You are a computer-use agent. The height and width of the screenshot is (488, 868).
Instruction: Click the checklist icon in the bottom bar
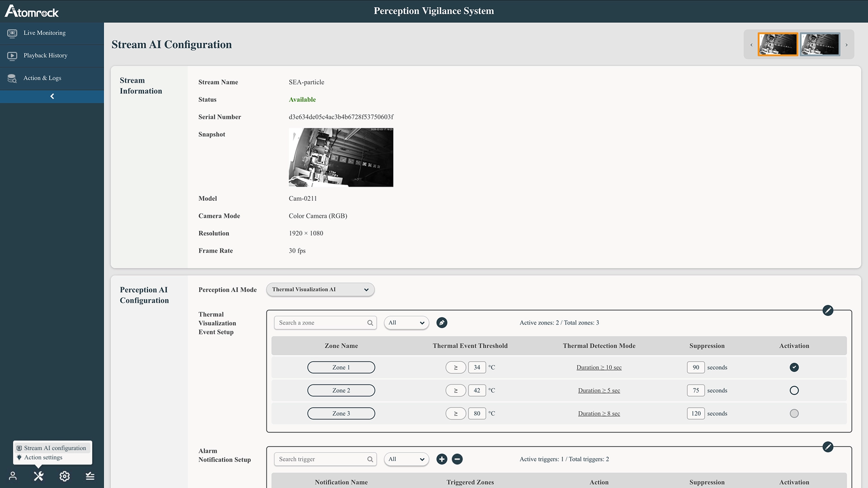coord(90,476)
